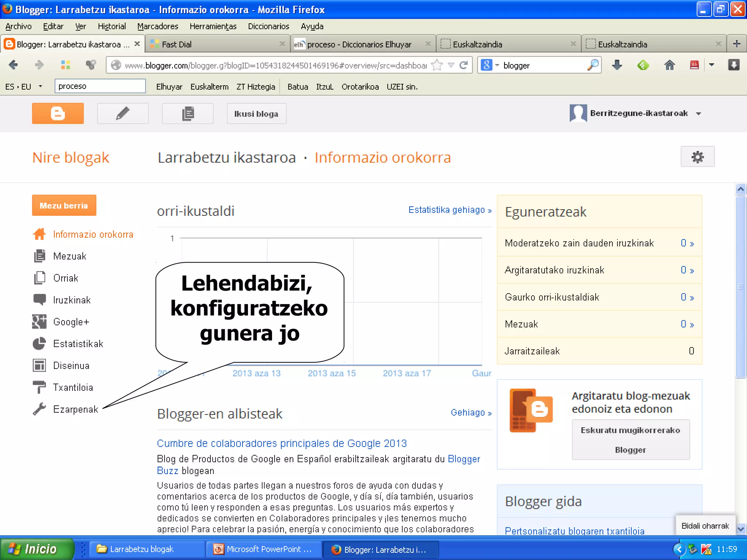Click the dictionary search field containing proceso
The height and width of the screenshot is (560, 747).
pyautogui.click(x=100, y=86)
